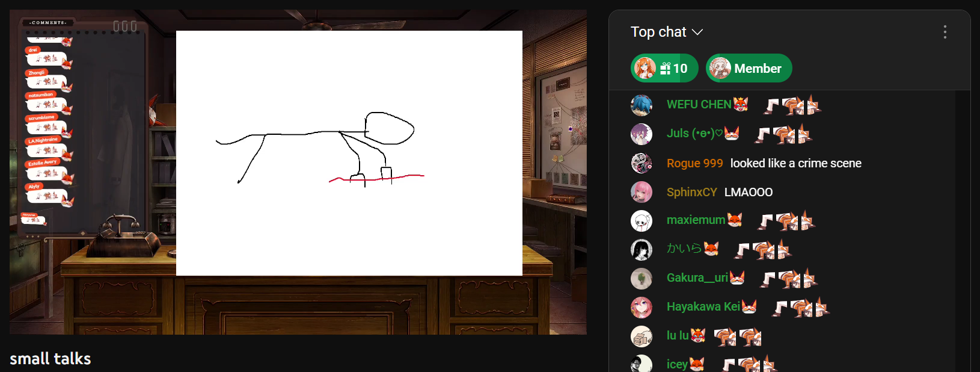The image size is (980, 372).
Task: Click Gakura__uri username
Action: coord(697,277)
